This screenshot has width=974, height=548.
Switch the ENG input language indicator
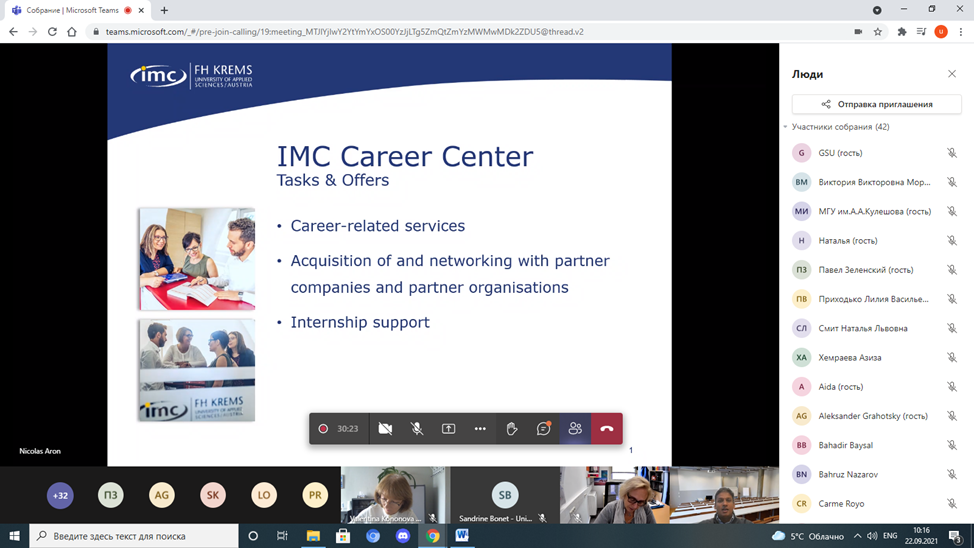890,536
